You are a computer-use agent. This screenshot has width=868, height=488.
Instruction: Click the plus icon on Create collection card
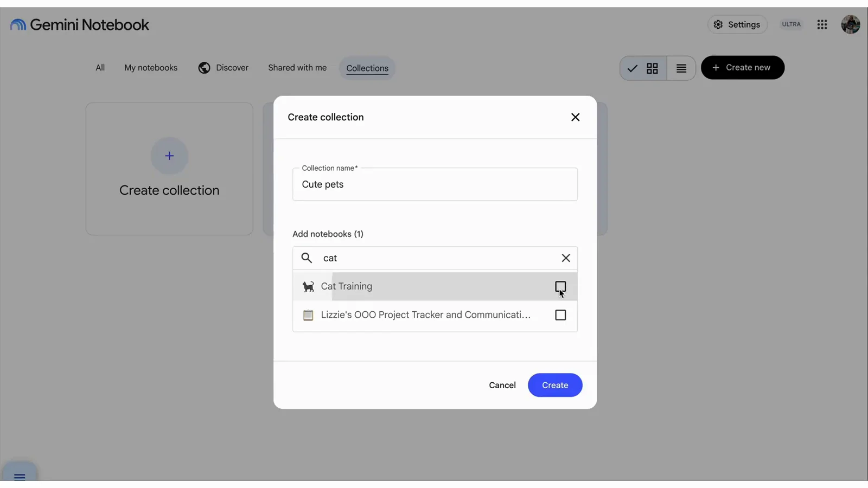tap(169, 156)
